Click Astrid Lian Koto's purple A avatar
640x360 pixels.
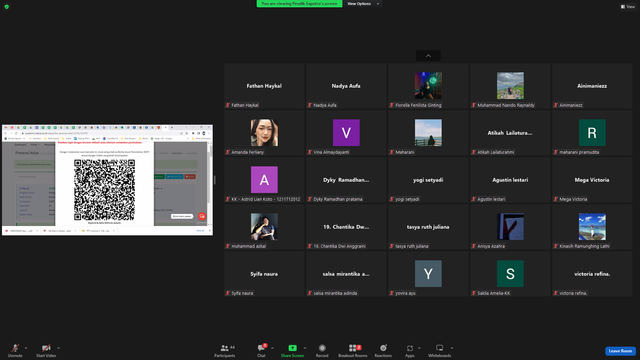(x=264, y=179)
